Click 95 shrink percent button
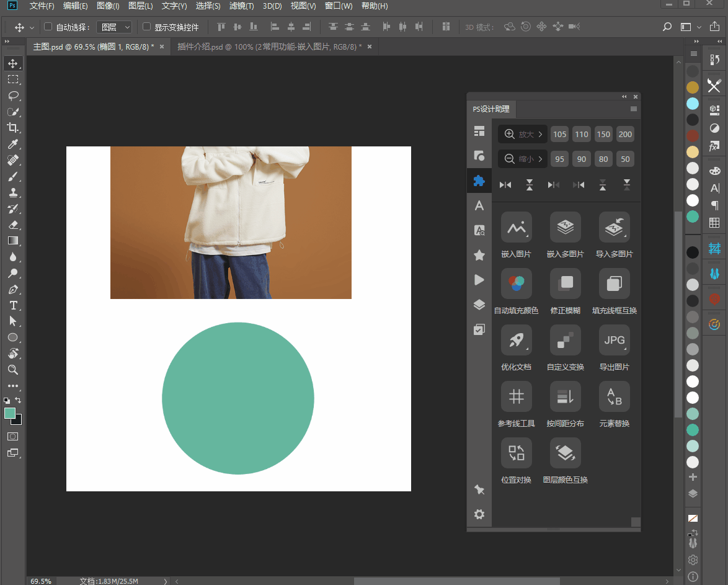Image resolution: width=728 pixels, height=585 pixels. point(559,159)
